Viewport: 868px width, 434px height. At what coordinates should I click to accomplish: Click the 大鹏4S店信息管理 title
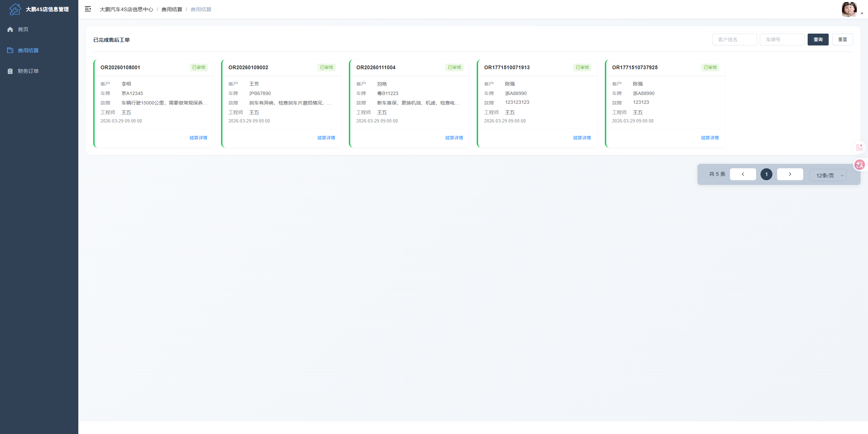pos(47,10)
